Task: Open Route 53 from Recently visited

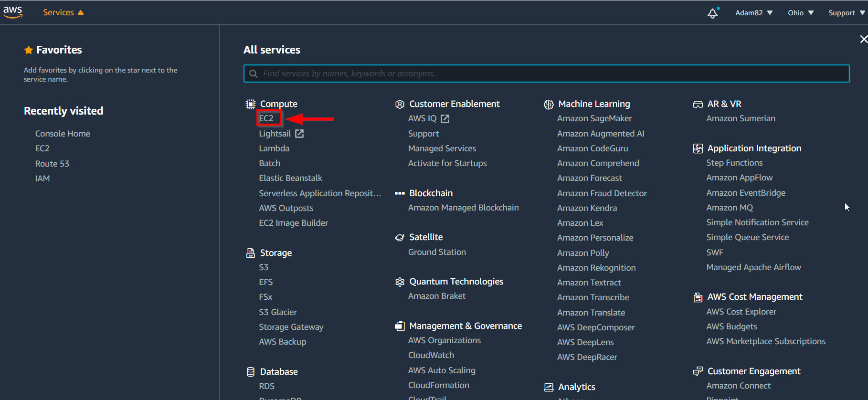Action: [x=52, y=164]
